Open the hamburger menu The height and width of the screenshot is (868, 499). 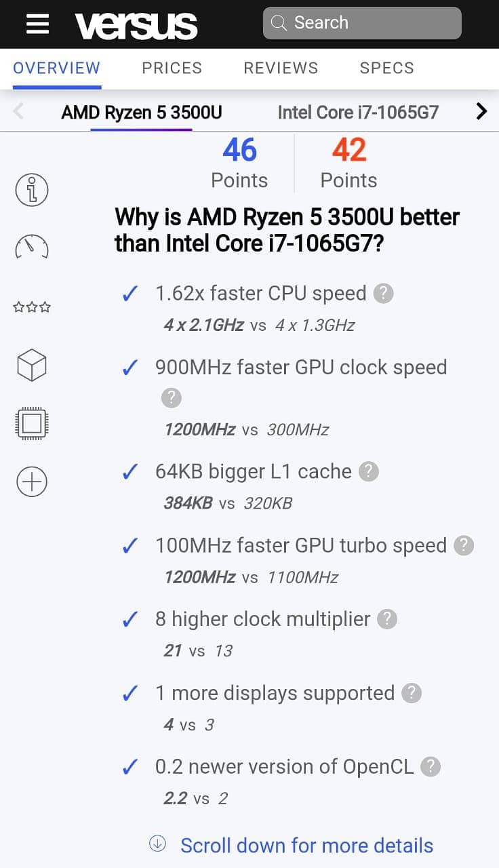(37, 24)
